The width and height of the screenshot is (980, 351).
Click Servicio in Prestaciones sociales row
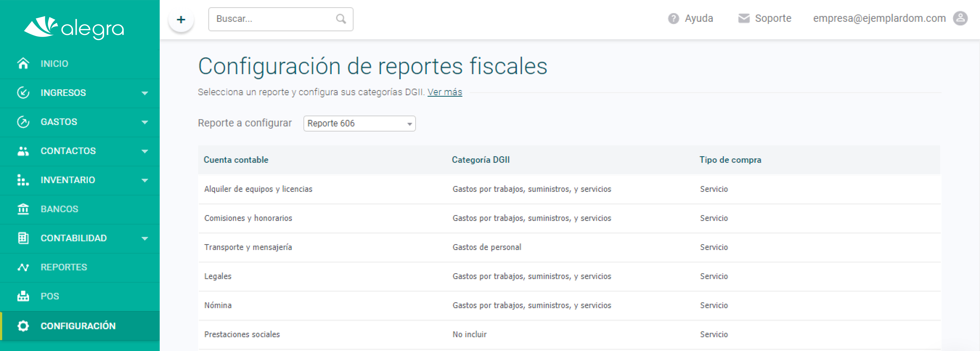[714, 334]
